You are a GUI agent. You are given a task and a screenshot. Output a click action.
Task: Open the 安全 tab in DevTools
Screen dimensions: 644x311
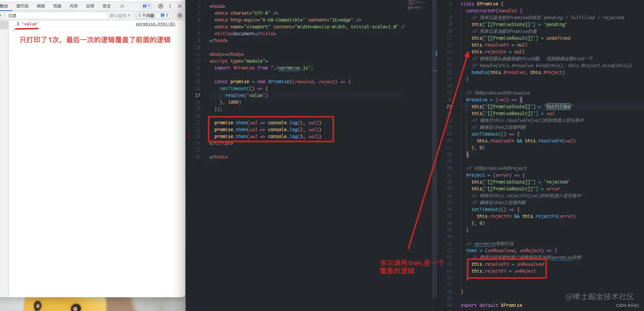click(x=106, y=6)
